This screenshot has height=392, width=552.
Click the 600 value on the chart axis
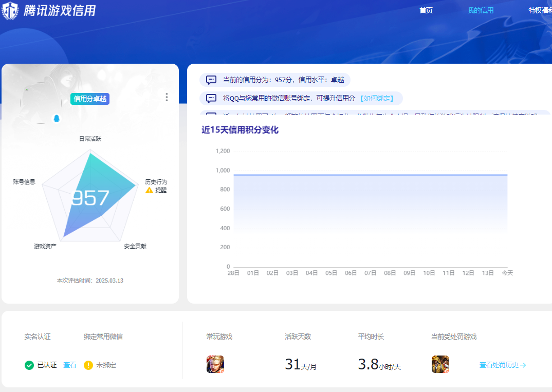pyautogui.click(x=225, y=209)
